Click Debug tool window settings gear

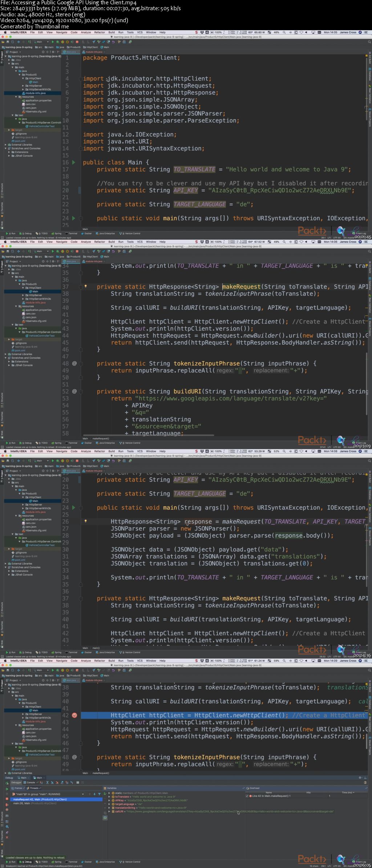360,777
